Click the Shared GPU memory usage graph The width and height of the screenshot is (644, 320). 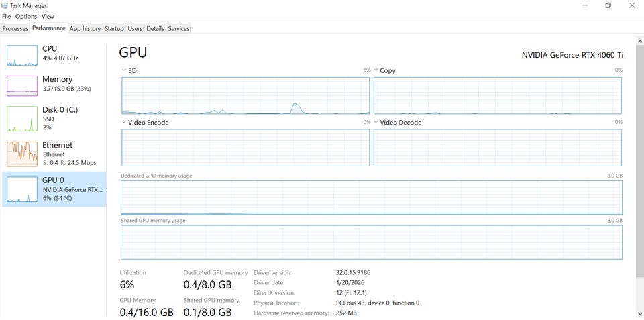click(x=371, y=242)
